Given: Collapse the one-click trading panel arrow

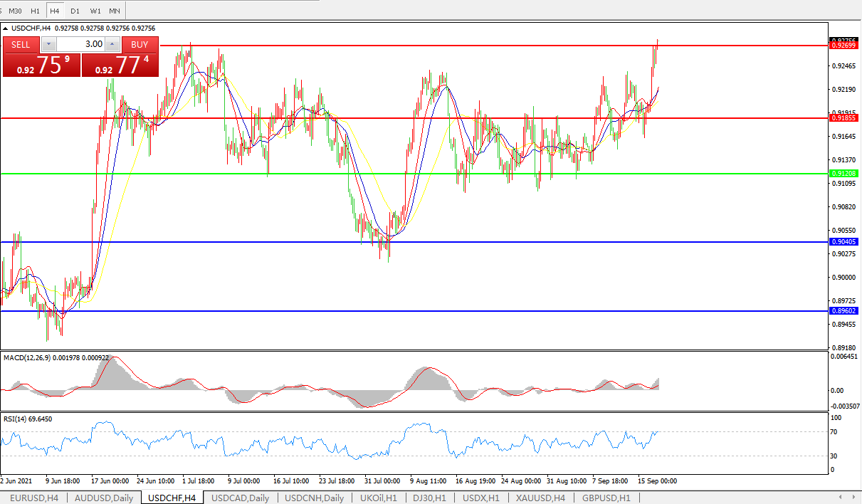Looking at the screenshot, I should pos(6,28).
